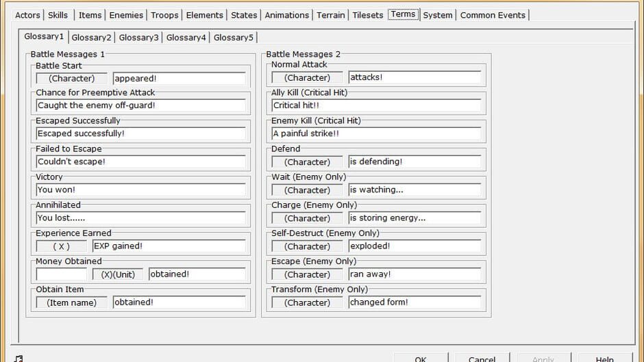Click the 'changed form!' Transform field
This screenshot has height=362, width=644.
(414, 302)
